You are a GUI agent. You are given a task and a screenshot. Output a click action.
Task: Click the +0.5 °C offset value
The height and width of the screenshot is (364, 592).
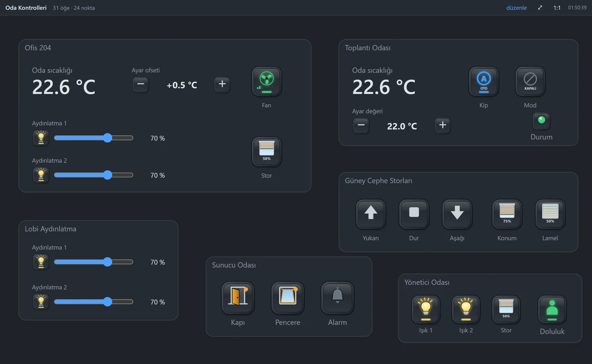coord(182,85)
